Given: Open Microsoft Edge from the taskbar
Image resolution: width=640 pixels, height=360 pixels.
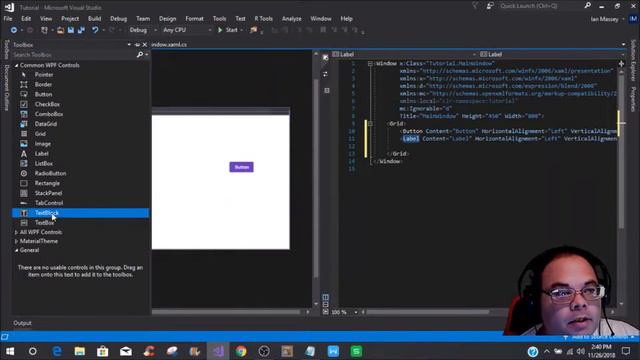Looking at the screenshot, I should click(x=57, y=351).
